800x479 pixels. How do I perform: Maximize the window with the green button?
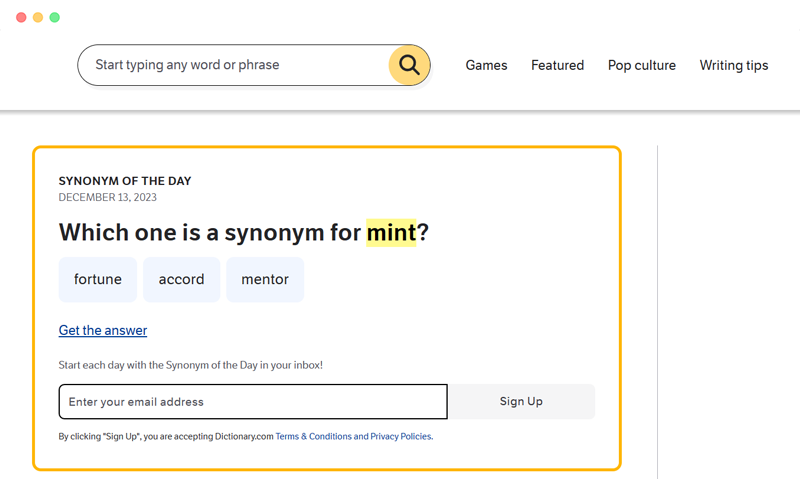55,17
